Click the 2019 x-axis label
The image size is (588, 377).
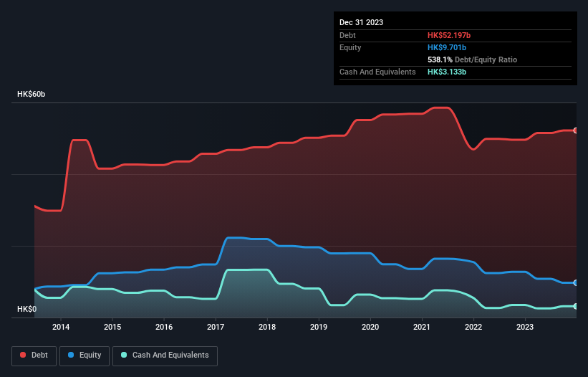click(x=319, y=327)
